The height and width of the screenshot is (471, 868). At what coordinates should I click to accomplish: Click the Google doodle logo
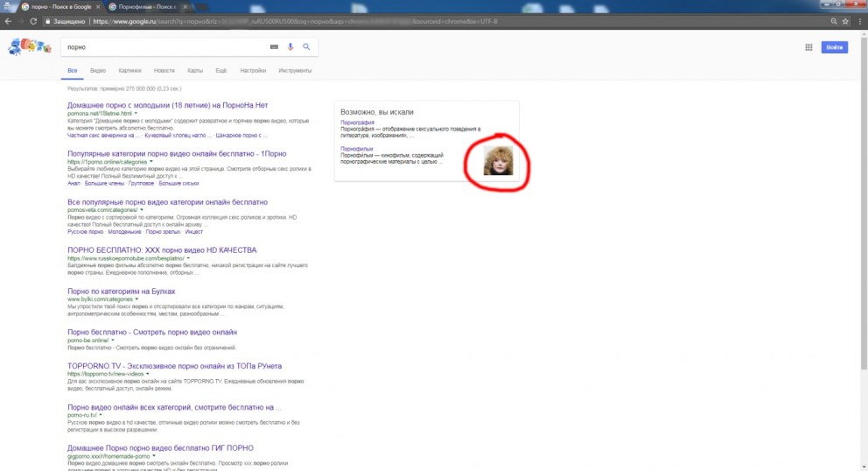30,46
